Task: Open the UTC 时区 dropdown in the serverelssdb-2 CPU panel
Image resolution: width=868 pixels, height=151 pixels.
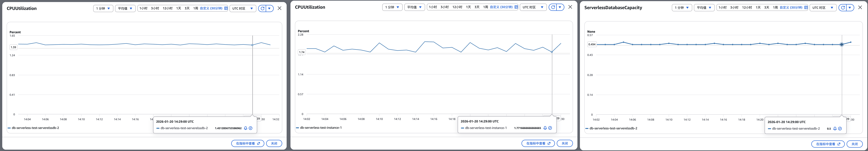Action: click(243, 8)
